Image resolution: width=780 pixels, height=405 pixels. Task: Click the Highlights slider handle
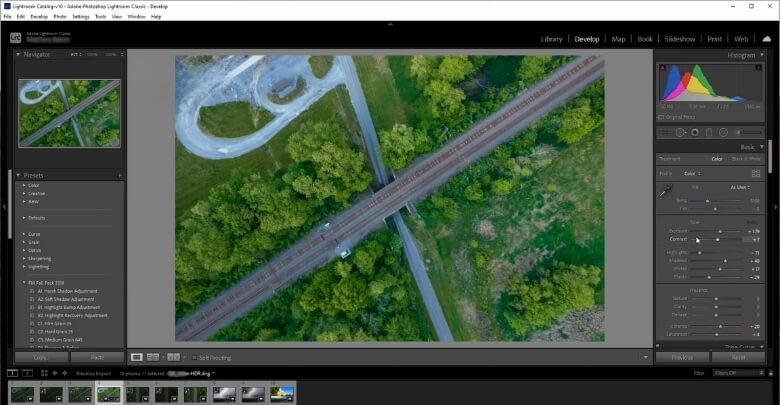click(x=699, y=253)
